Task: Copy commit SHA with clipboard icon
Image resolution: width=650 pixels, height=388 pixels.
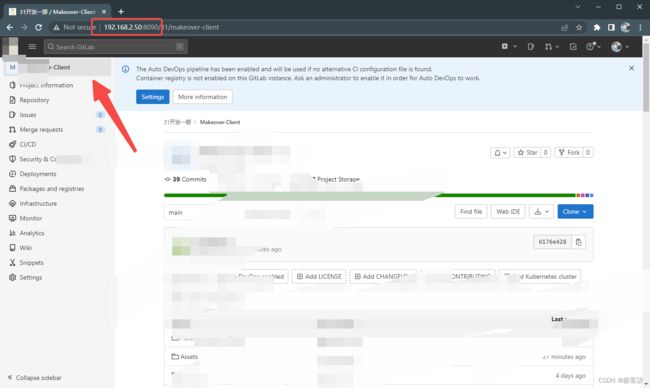Action: pyautogui.click(x=579, y=242)
